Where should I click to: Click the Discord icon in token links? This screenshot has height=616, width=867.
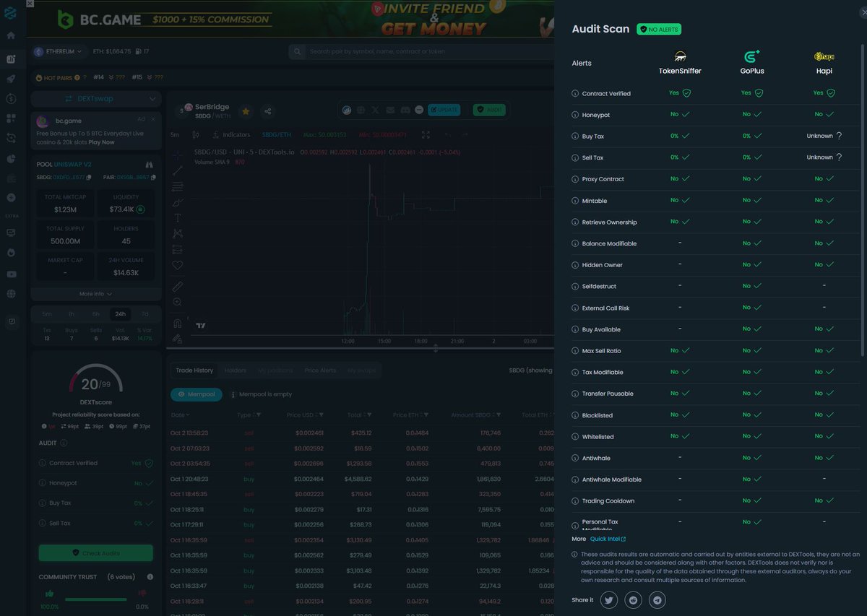405,110
